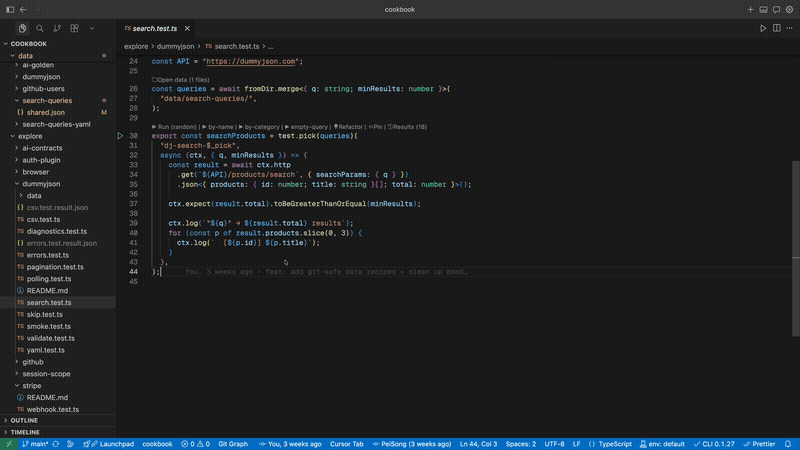The image size is (800, 450).
Task: Open the Search view in sidebar
Action: tap(39, 28)
